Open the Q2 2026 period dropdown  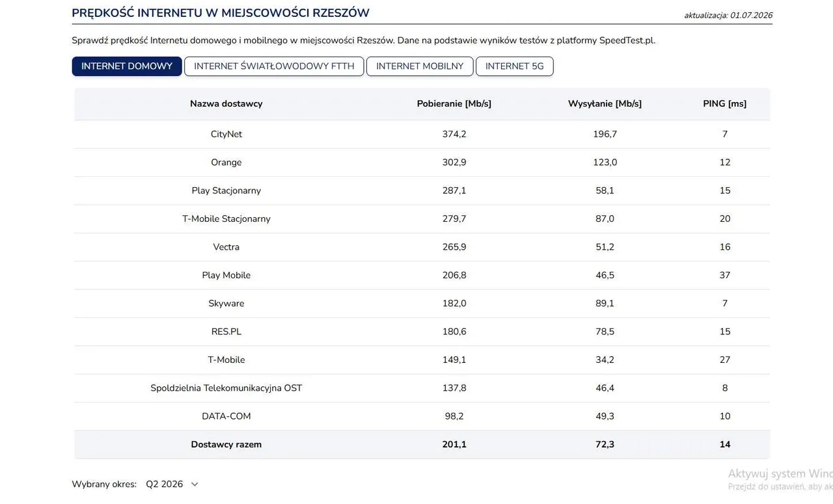[172, 484]
